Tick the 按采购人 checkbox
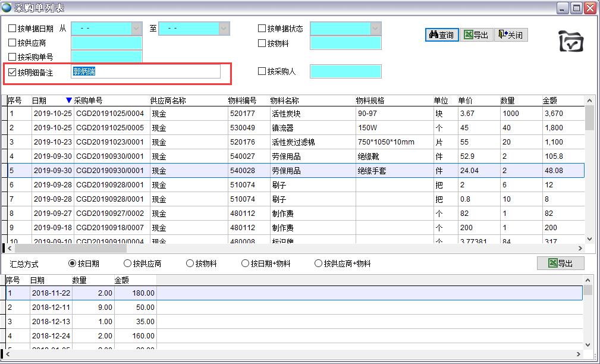The height and width of the screenshot is (364, 600). coord(262,71)
